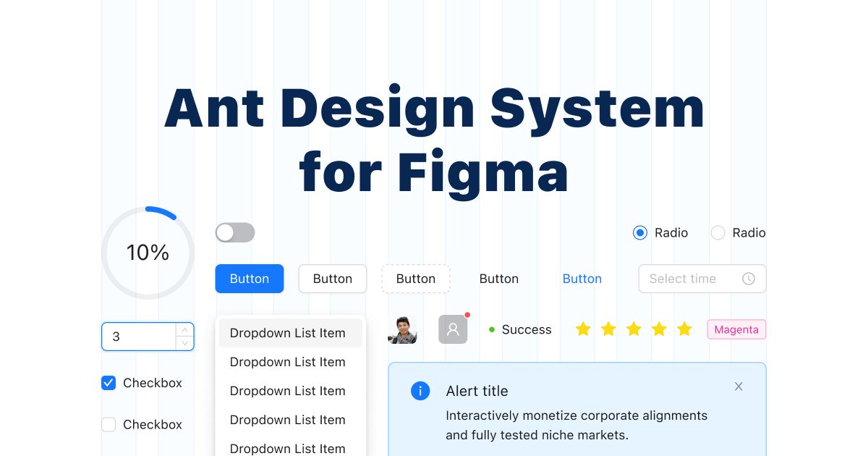Click the clock icon in the time picker
Viewport: 868px width, 456px height.
(749, 279)
